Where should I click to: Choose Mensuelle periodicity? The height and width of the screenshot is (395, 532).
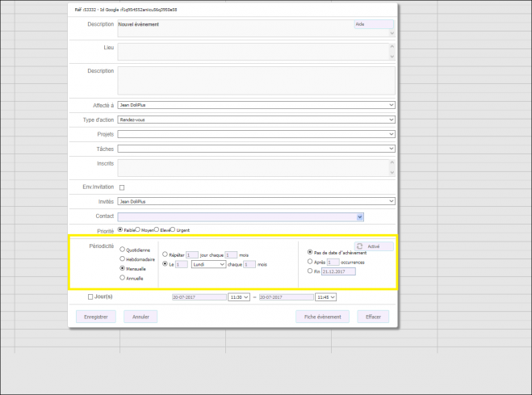click(x=122, y=268)
